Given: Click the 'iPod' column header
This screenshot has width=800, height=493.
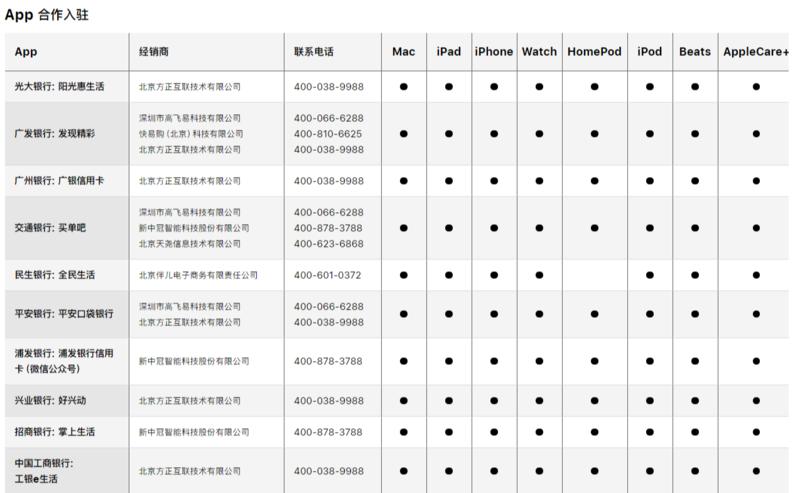Looking at the screenshot, I should point(649,52).
